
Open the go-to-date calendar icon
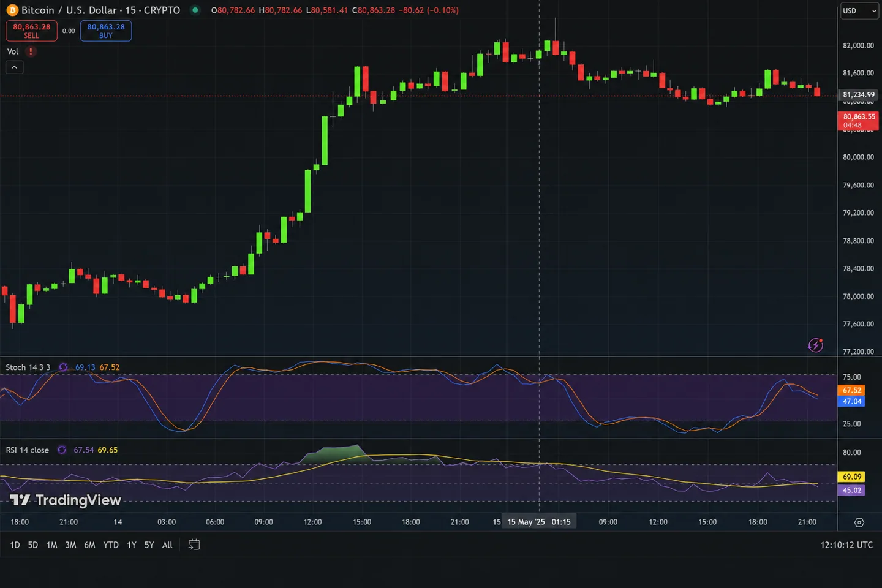tap(194, 545)
